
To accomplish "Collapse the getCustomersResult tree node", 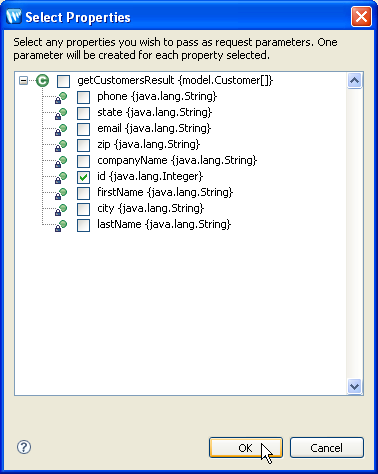I will [x=23, y=80].
